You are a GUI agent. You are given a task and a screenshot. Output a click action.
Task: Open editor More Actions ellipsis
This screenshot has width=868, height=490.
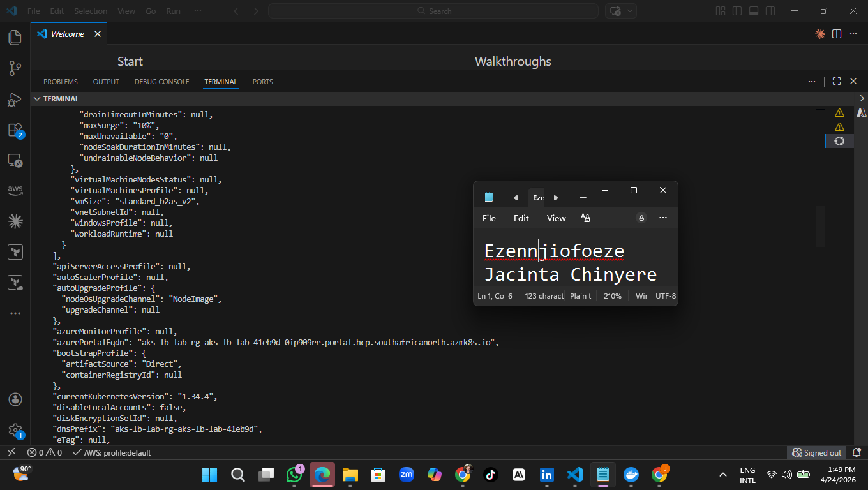click(x=853, y=34)
